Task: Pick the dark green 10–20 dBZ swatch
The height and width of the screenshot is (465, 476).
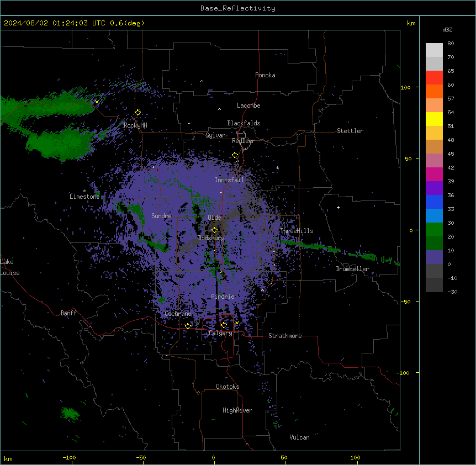Action: coord(434,244)
